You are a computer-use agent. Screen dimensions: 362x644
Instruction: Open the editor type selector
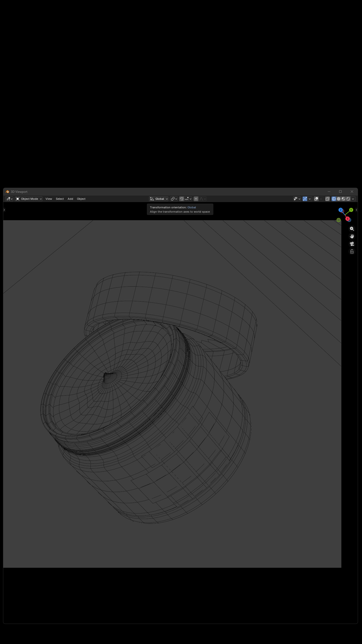[9, 199]
